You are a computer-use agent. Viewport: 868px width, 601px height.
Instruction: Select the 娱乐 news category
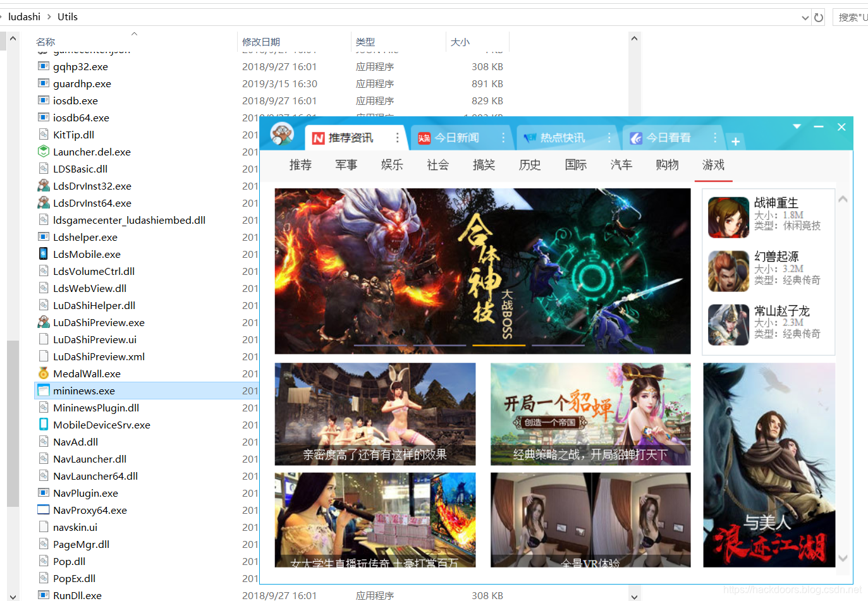(392, 165)
